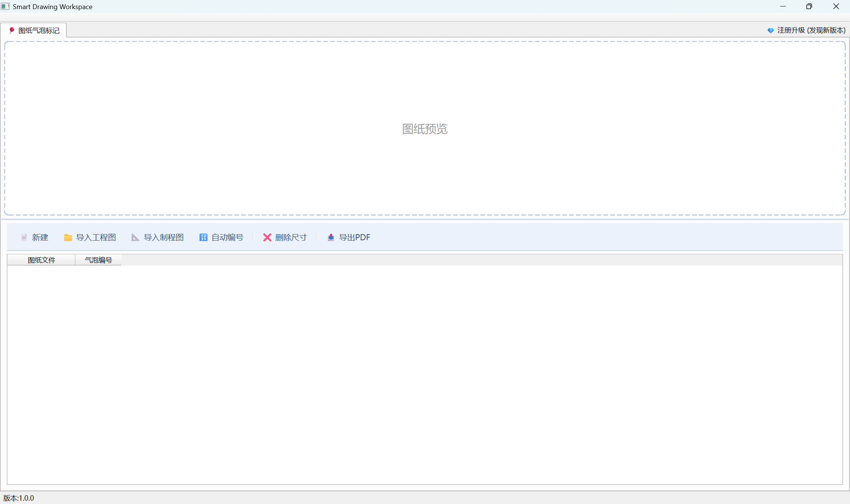The height and width of the screenshot is (504, 850).
Task: Click the 删除尺寸 text button
Action: 291,237
